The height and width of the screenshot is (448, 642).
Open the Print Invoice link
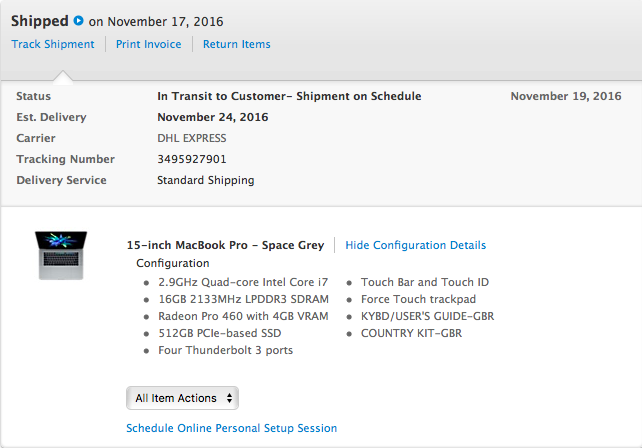pos(149,44)
